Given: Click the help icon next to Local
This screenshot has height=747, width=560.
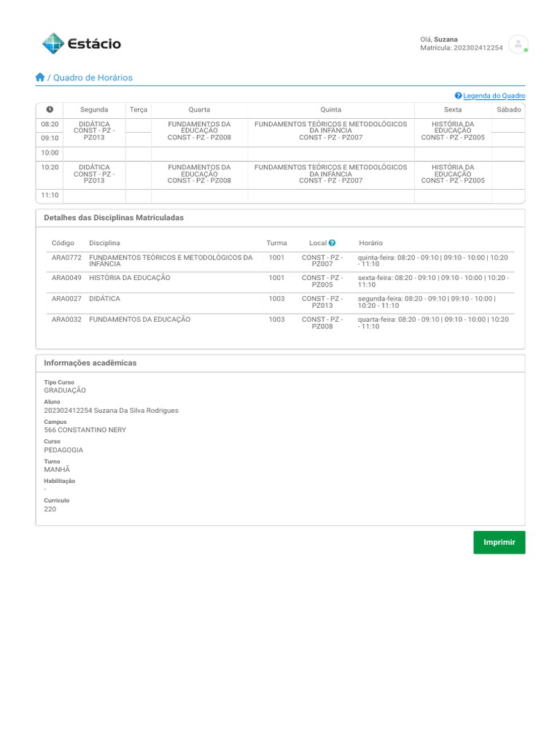Looking at the screenshot, I should [332, 243].
